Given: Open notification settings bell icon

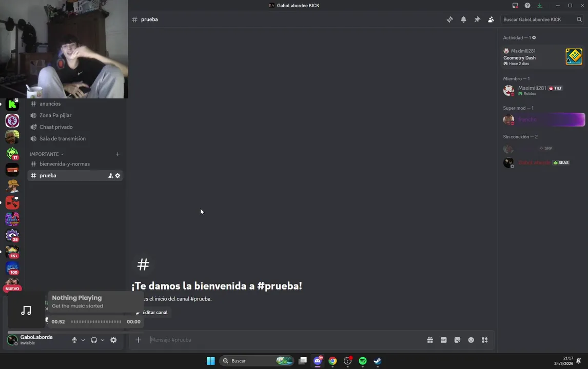Looking at the screenshot, I should 463,19.
